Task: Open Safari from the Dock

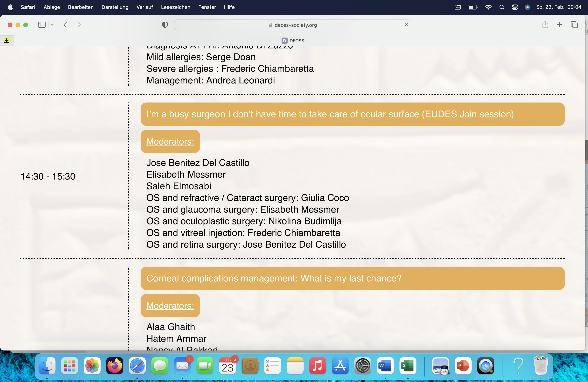Action: coord(137,365)
